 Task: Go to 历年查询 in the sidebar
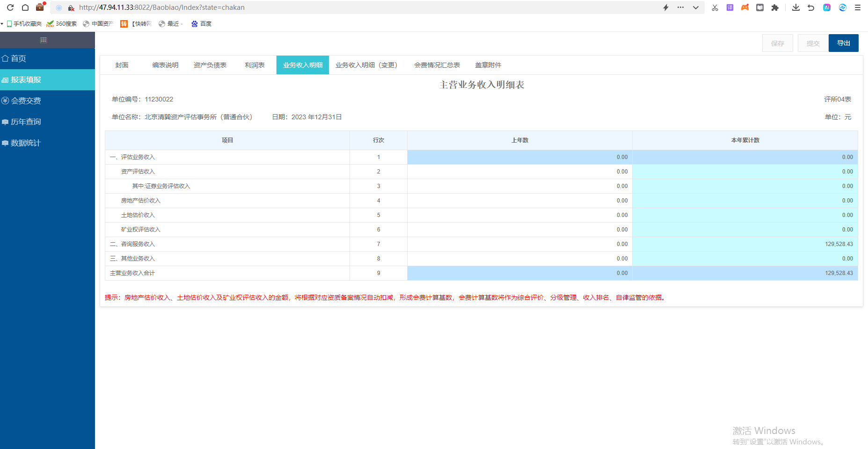pos(26,122)
